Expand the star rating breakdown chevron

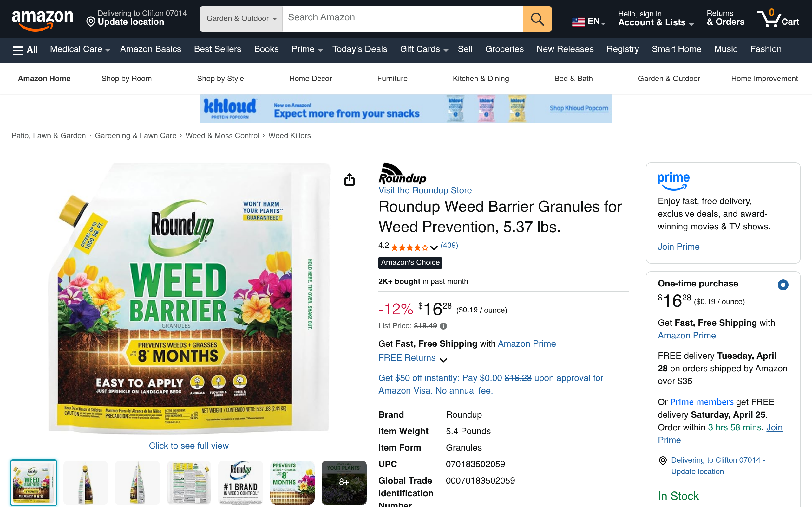pos(434,248)
